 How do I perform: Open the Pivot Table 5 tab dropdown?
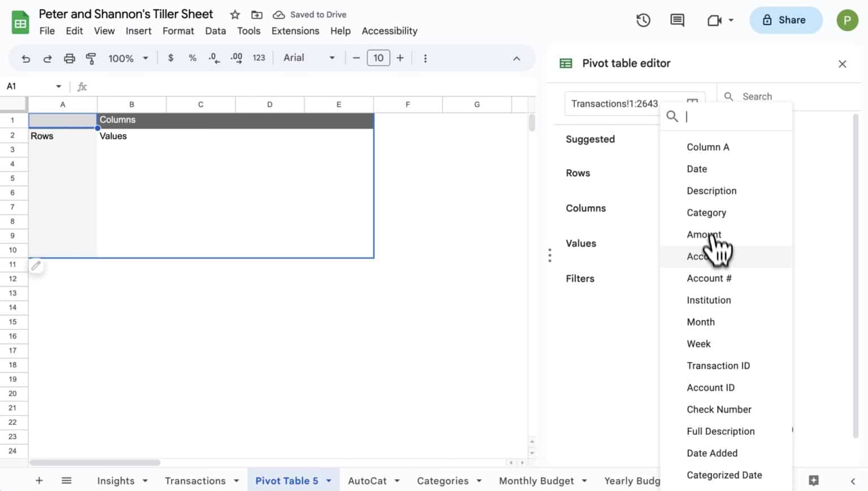click(x=329, y=480)
